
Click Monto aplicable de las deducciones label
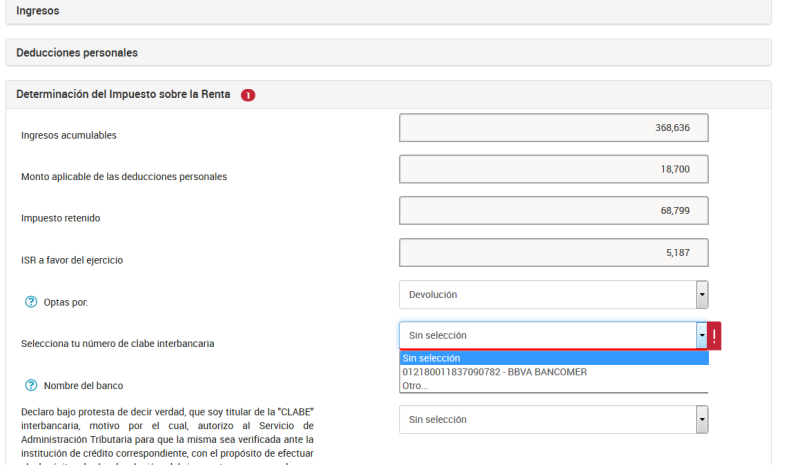click(x=124, y=177)
